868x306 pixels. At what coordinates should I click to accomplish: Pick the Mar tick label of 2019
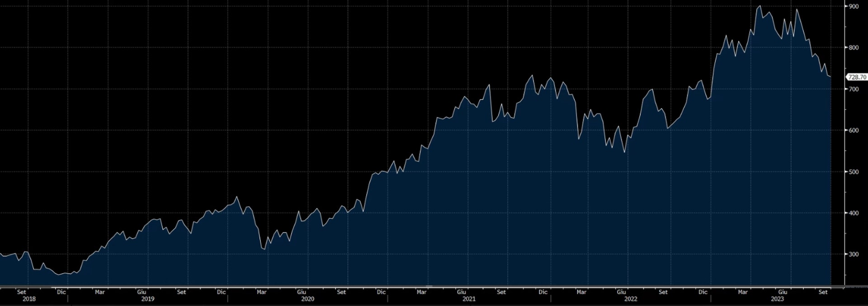(99, 292)
